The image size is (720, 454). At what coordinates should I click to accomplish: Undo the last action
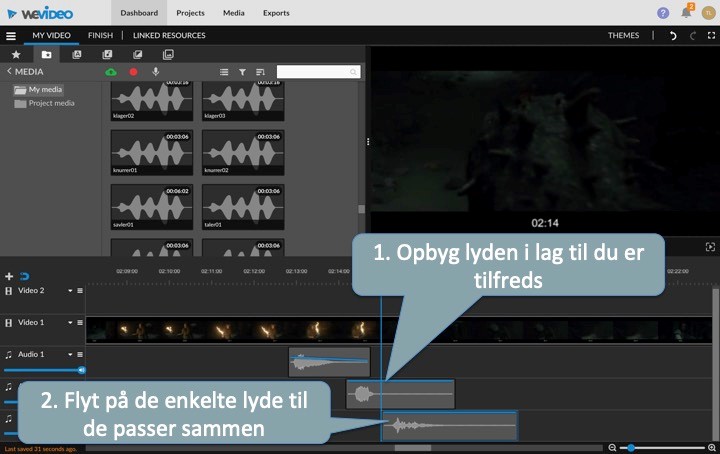[x=673, y=36]
